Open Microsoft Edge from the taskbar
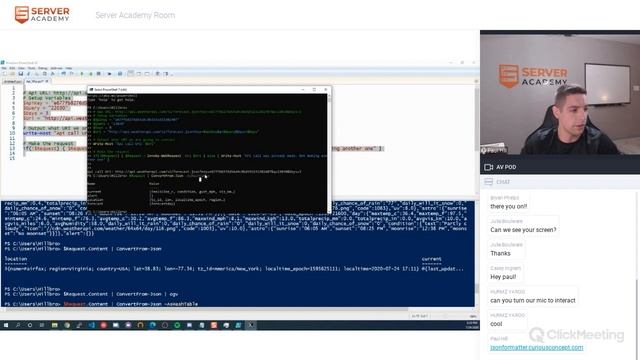 [153, 325]
